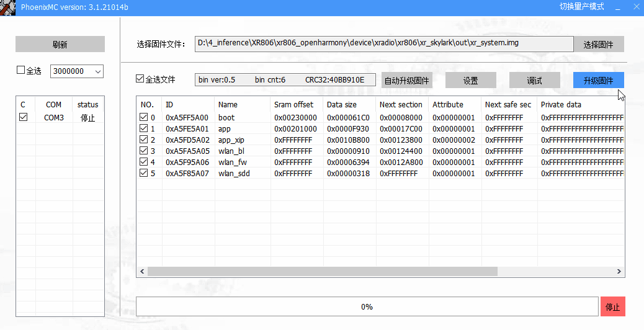The image size is (644, 330).
Task: Click the status column header in port list
Action: 88,105
